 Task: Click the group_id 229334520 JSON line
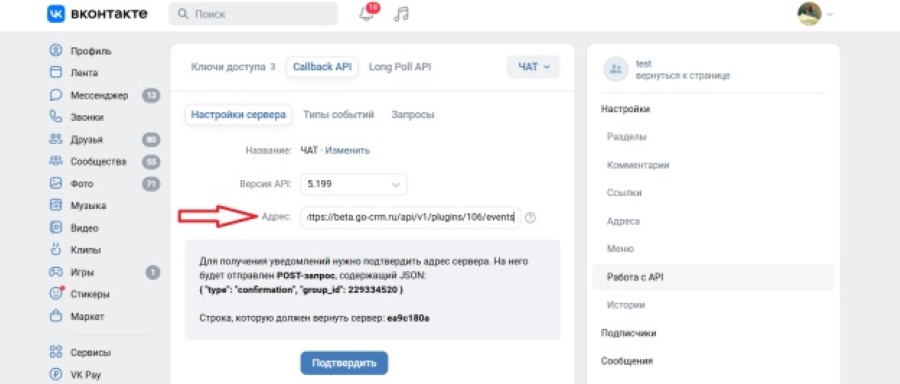[301, 290]
